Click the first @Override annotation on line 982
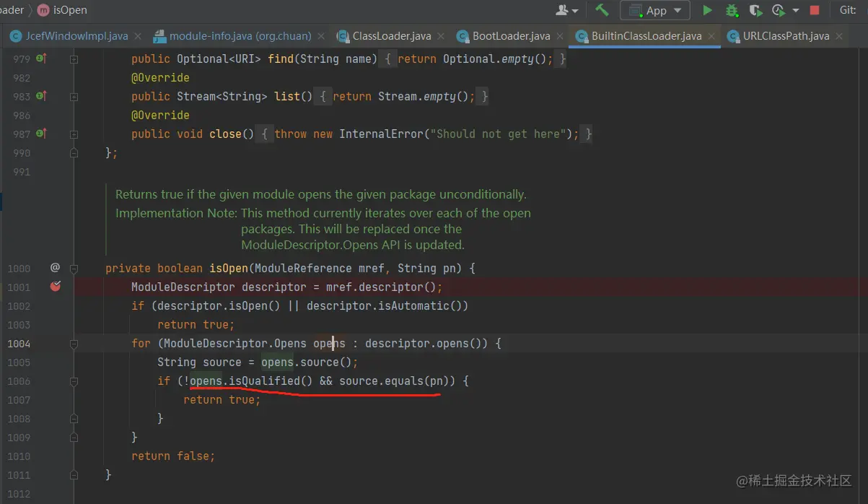868x504 pixels. point(160,77)
